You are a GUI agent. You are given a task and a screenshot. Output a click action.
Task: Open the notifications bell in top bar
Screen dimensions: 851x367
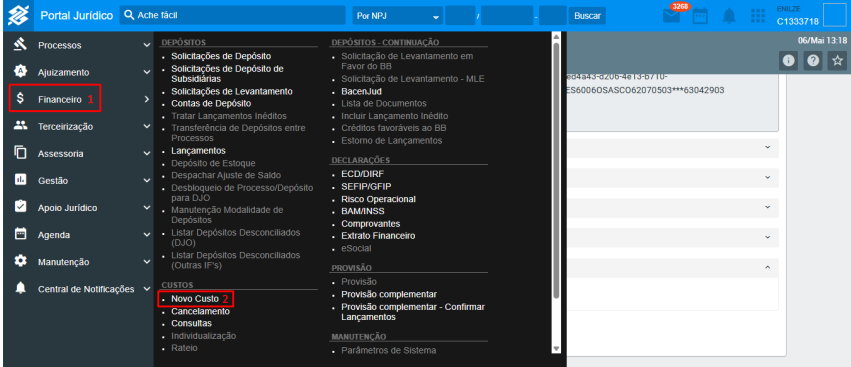(728, 16)
